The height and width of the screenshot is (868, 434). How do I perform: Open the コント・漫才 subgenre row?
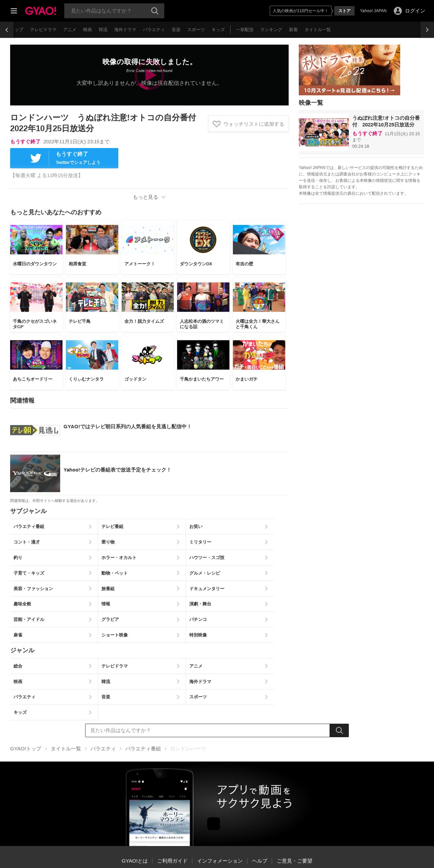coord(54,542)
